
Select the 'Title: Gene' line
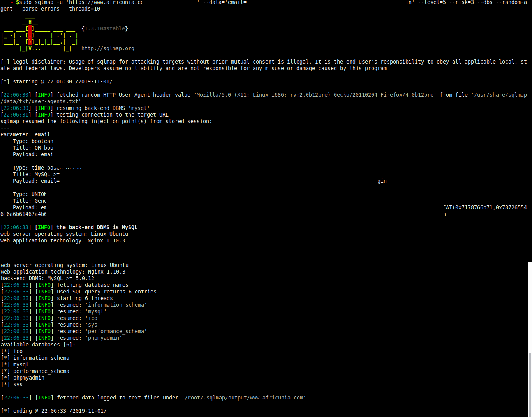(x=30, y=201)
